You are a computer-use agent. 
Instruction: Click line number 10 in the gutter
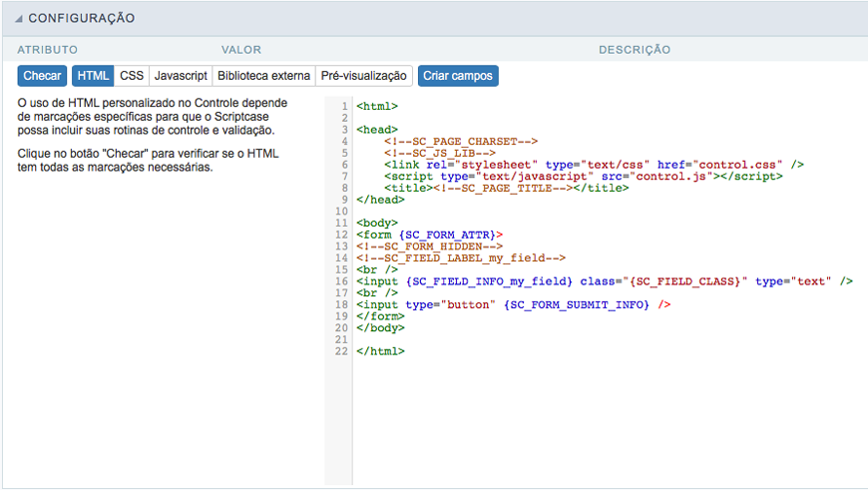[341, 212]
